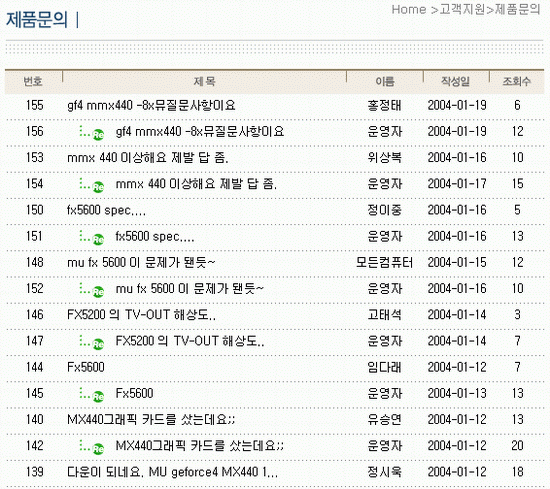
Task: Click the 이름 column header
Action: tap(385, 81)
